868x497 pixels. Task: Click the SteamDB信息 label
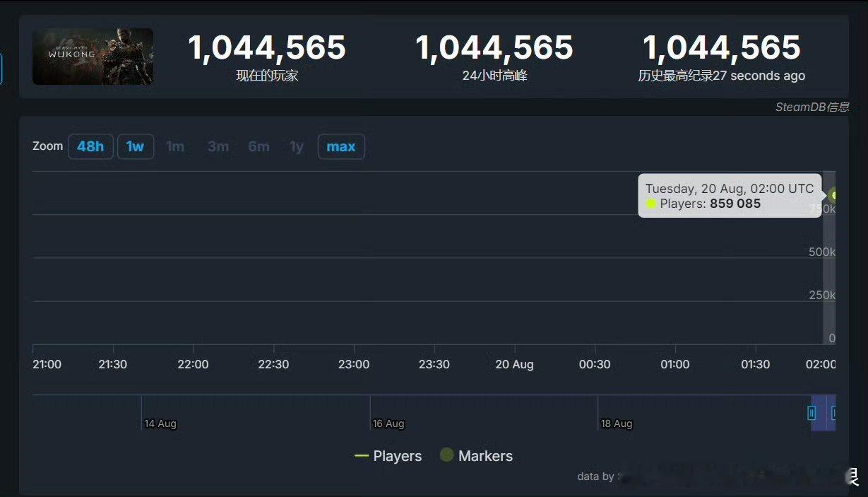[812, 107]
